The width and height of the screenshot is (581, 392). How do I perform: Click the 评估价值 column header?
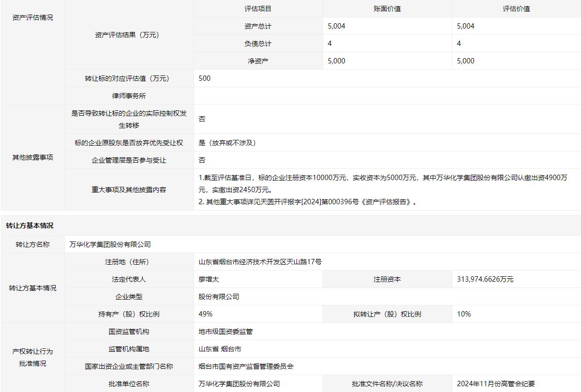coord(516,9)
